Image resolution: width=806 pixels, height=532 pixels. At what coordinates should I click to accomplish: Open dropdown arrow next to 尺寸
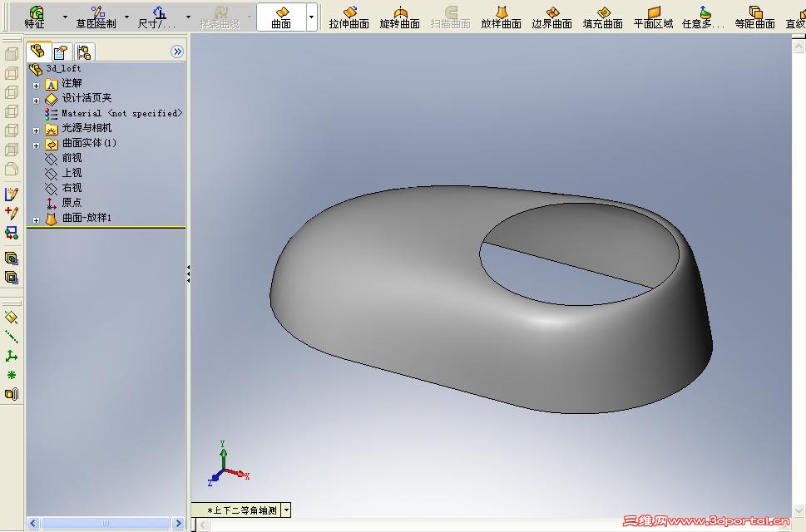pos(188,17)
